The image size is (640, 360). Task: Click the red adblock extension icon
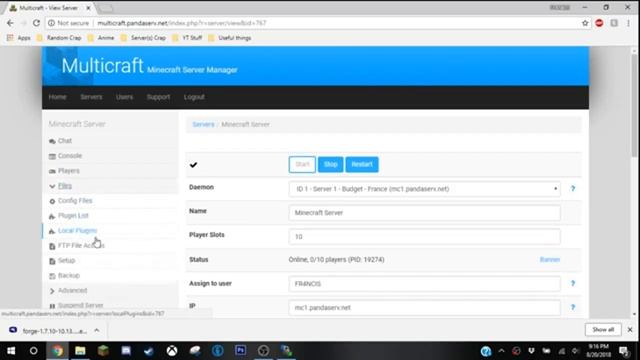[x=599, y=23]
